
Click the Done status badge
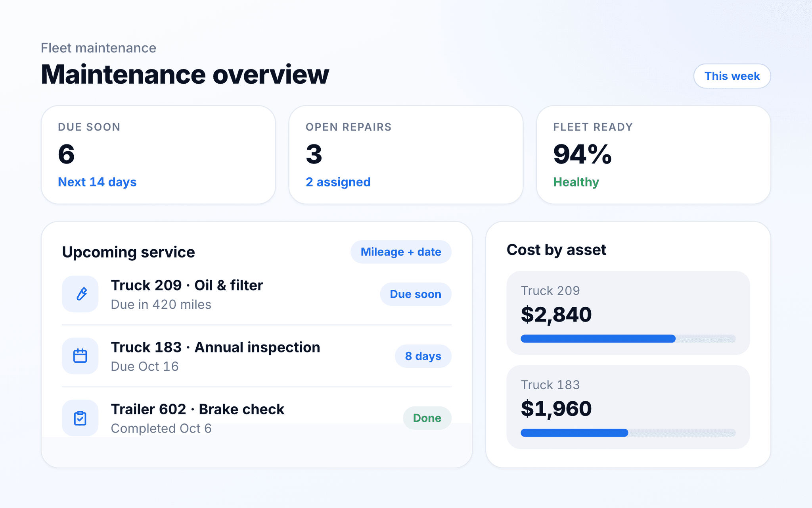click(427, 418)
